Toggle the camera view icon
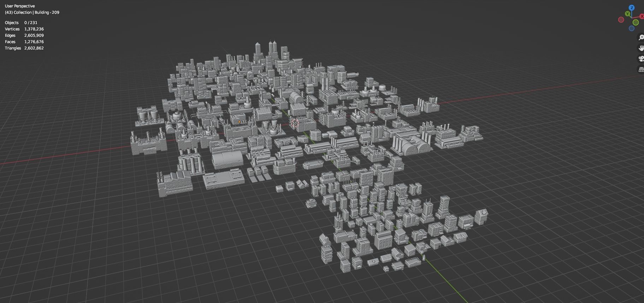This screenshot has height=303, width=644. (x=641, y=59)
